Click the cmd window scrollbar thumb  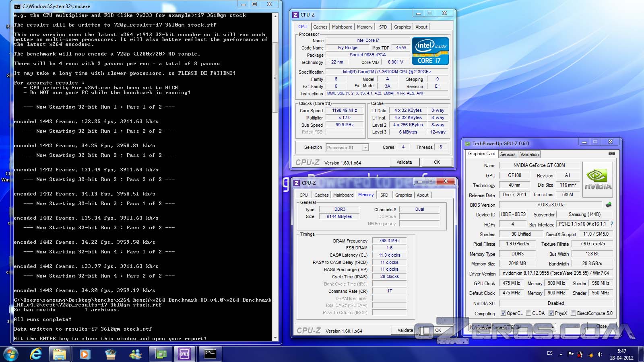point(276,77)
